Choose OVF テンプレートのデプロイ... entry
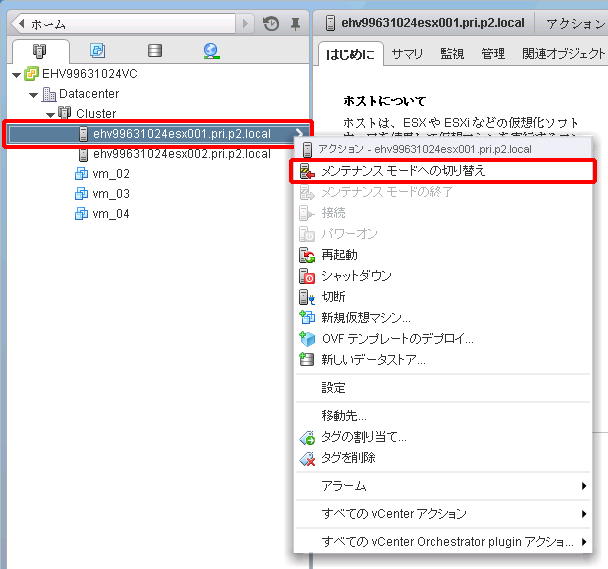 [x=397, y=339]
